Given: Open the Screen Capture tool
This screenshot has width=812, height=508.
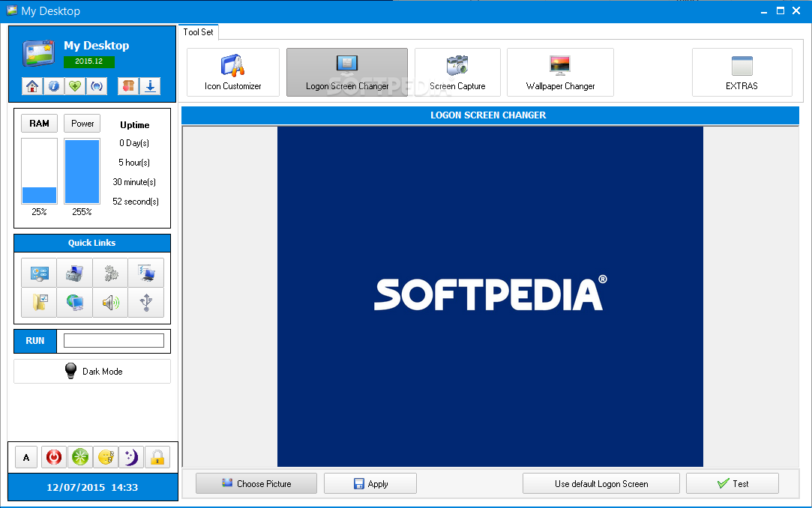Looking at the screenshot, I should (458, 73).
